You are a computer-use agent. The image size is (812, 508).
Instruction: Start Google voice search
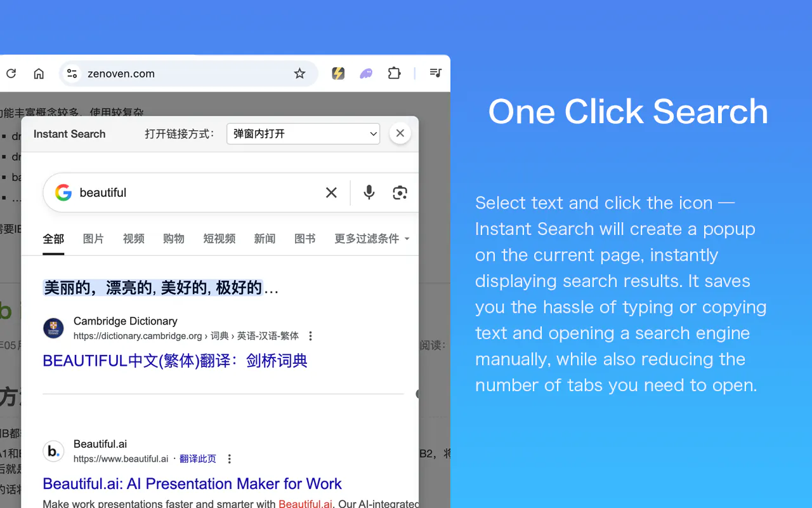coord(369,192)
